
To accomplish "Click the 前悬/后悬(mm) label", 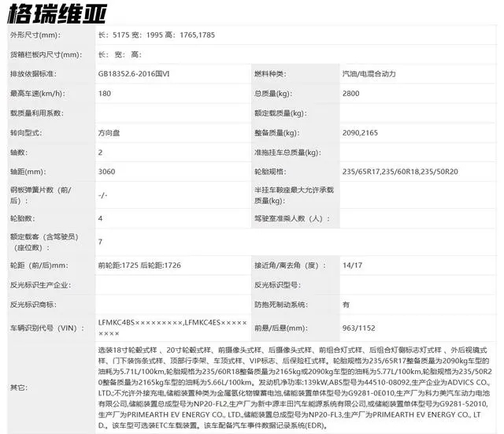I will click(x=281, y=328).
